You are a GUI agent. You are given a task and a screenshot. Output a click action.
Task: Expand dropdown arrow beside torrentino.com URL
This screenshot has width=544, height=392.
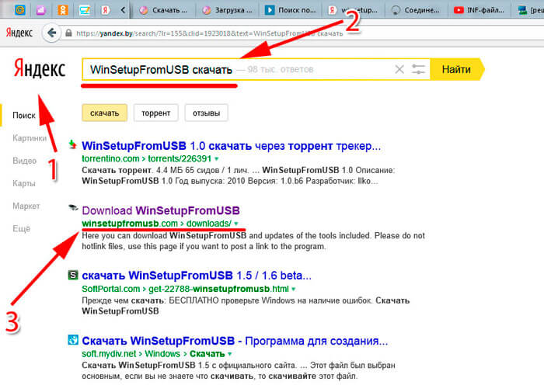pos(217,159)
